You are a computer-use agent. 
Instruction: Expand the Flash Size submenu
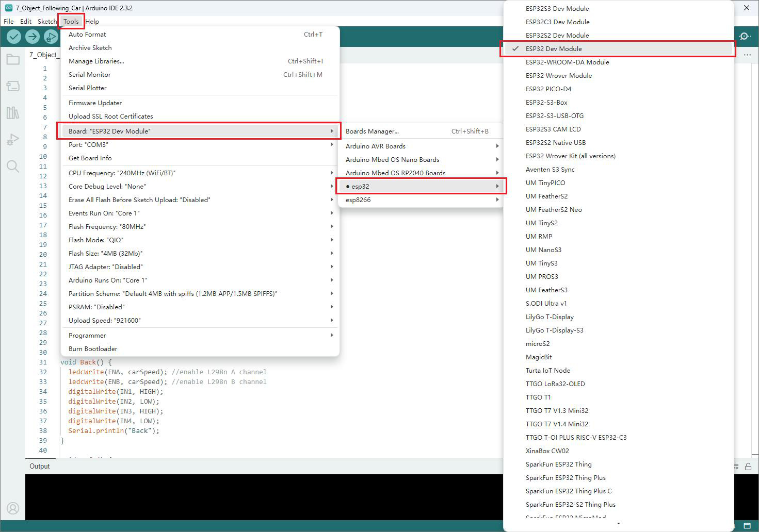[200, 253]
